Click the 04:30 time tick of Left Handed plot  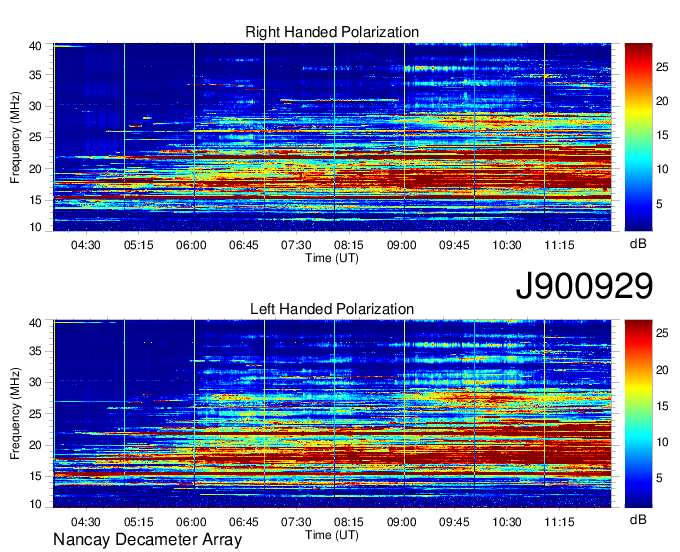tap(86, 522)
